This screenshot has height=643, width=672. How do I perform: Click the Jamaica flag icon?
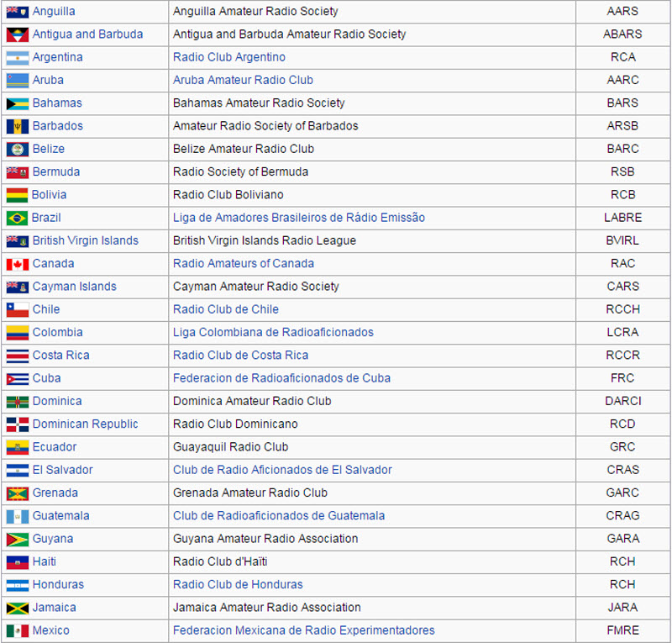[x=18, y=608]
